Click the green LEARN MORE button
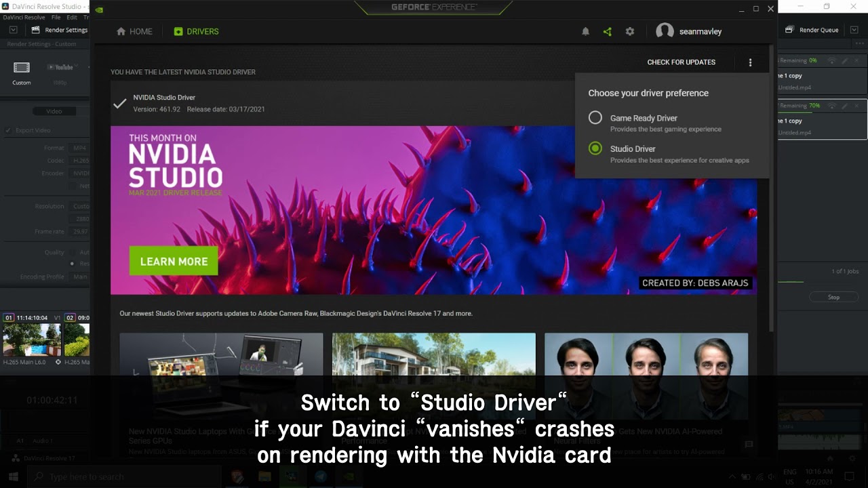 [174, 262]
